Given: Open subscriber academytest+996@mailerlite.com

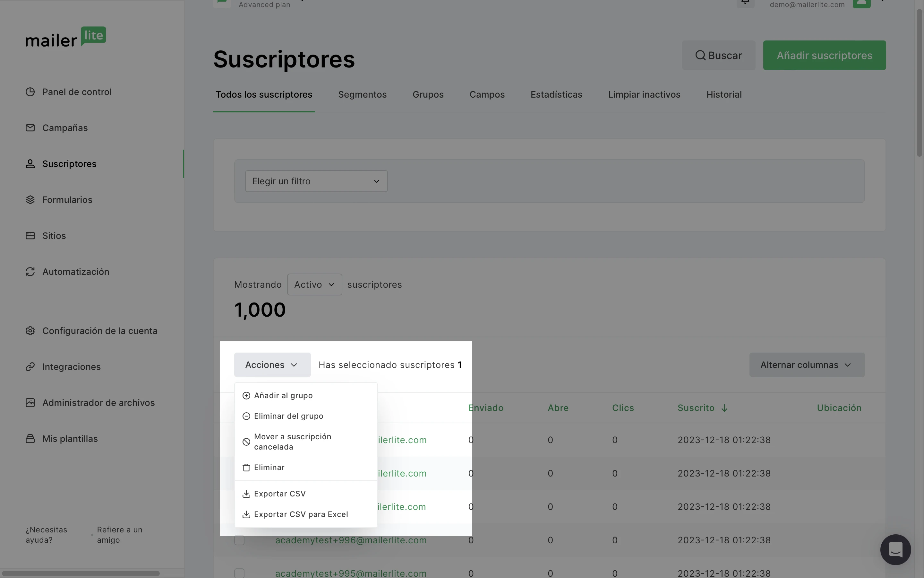Looking at the screenshot, I should (350, 540).
